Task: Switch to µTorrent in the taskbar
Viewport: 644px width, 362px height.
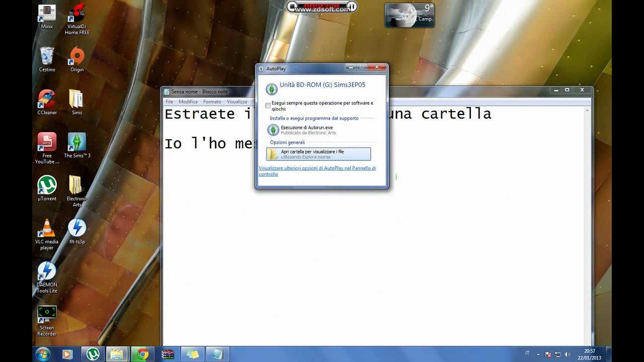Action: pyautogui.click(x=93, y=354)
